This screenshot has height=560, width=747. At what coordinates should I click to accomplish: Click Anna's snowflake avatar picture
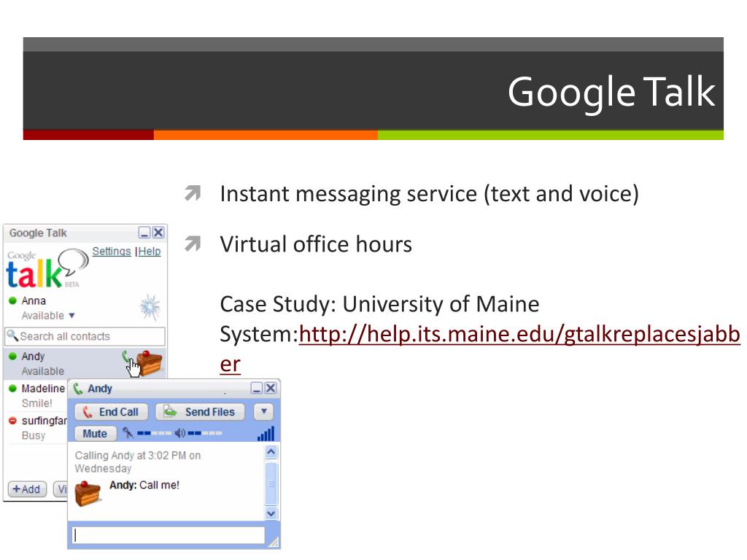(150, 308)
